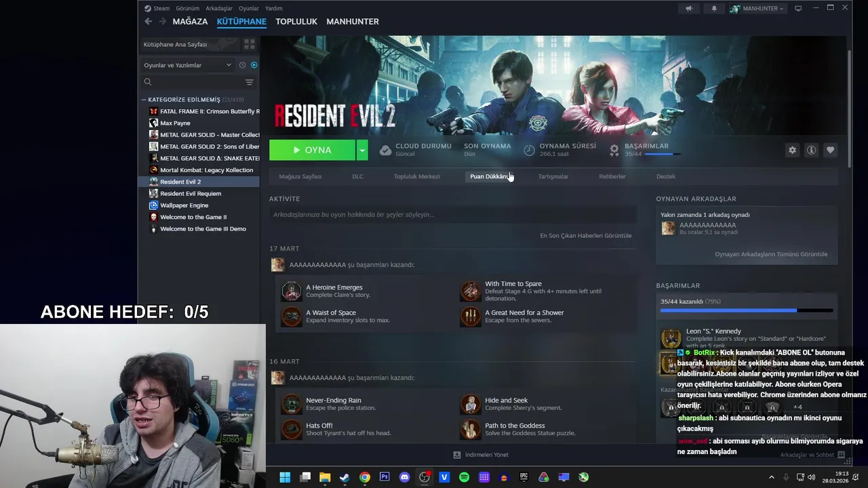This screenshot has width=868, height=488.
Task: Open Mağaza Sayfası link
Action: [300, 176]
